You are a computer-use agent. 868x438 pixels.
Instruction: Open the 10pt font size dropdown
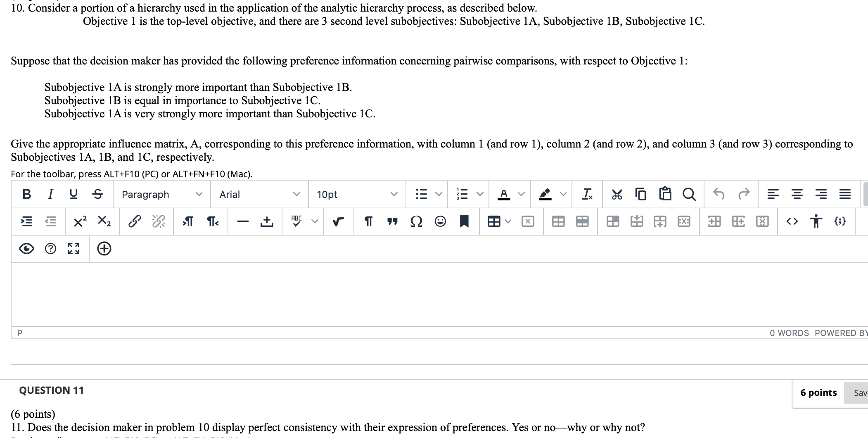(357, 194)
